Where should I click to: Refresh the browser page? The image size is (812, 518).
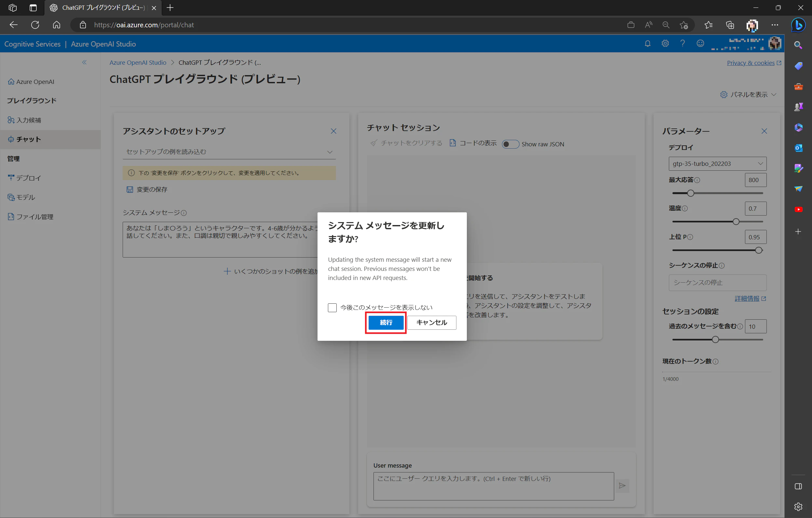coord(35,25)
